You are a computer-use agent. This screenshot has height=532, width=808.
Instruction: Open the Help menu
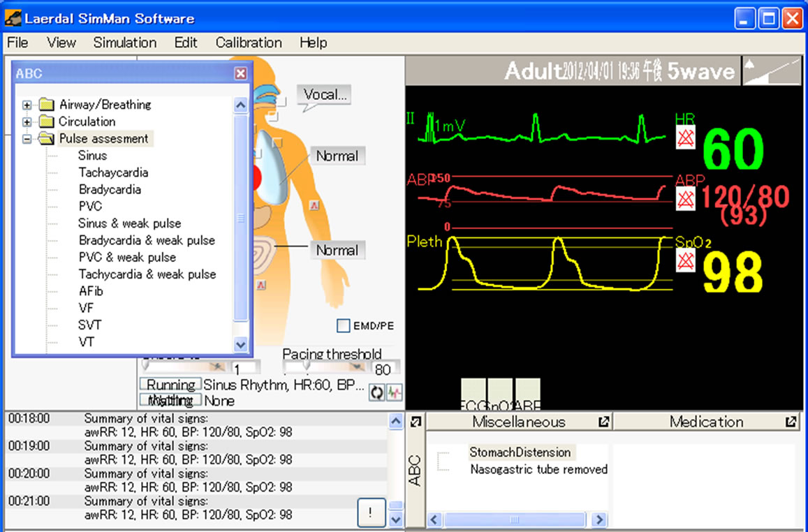314,43
